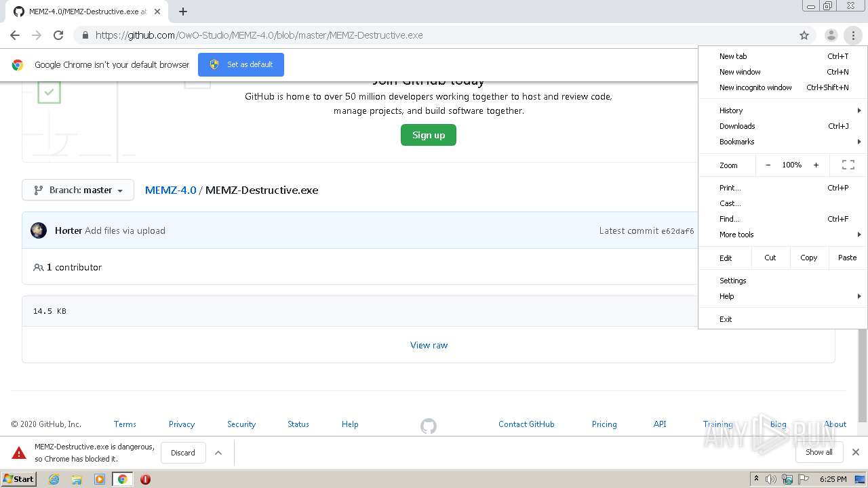Image resolution: width=868 pixels, height=488 pixels.
Task: Click red Opera icon in taskbar
Action: (145, 479)
